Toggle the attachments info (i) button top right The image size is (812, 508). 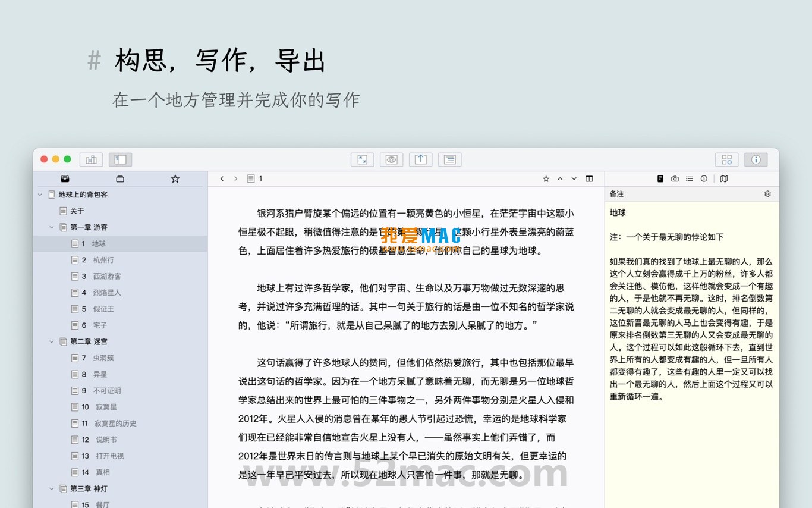(756, 159)
